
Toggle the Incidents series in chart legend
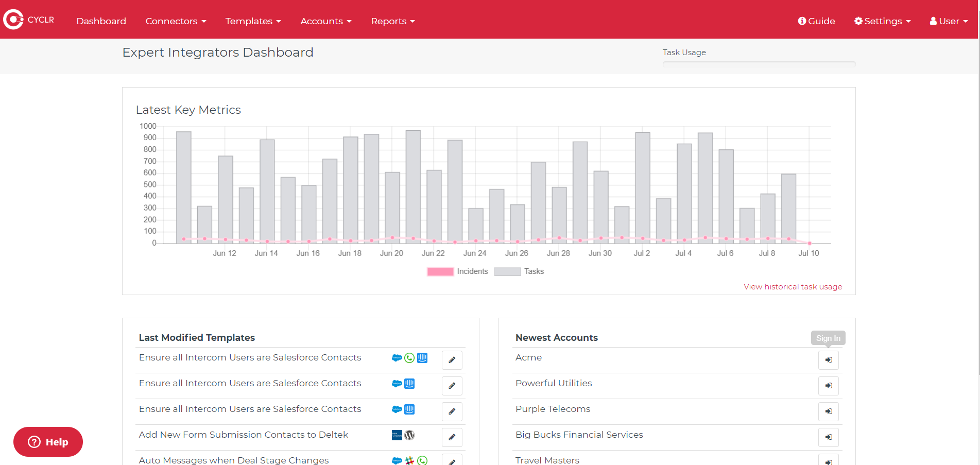point(457,271)
